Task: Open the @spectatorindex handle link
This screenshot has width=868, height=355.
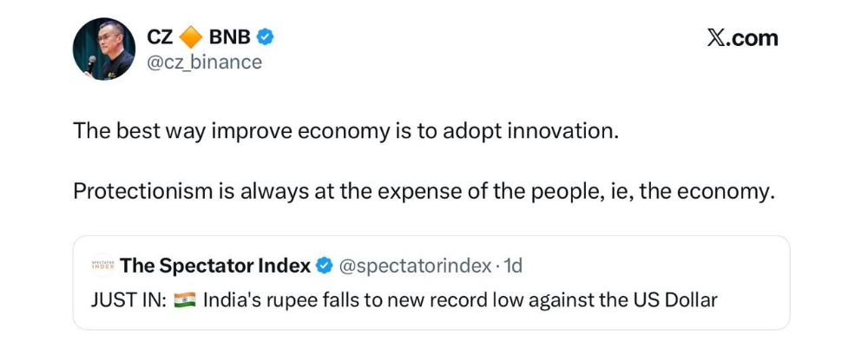Action: [414, 266]
